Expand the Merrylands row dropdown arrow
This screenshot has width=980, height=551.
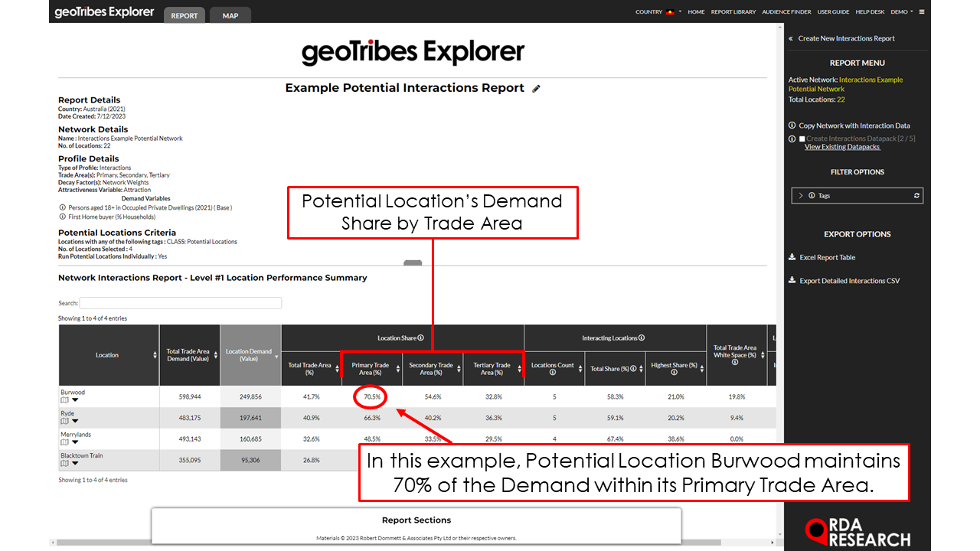click(x=75, y=442)
